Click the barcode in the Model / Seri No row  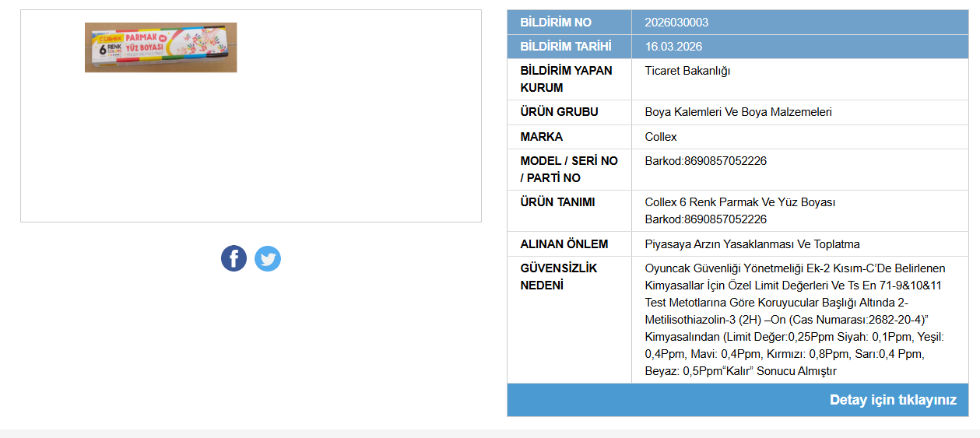pos(705,161)
